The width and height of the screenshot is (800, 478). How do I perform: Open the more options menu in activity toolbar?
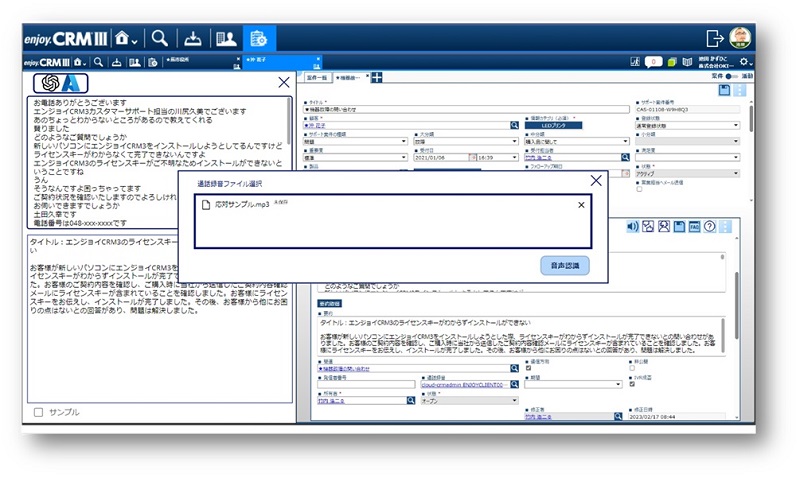pyautogui.click(x=725, y=227)
